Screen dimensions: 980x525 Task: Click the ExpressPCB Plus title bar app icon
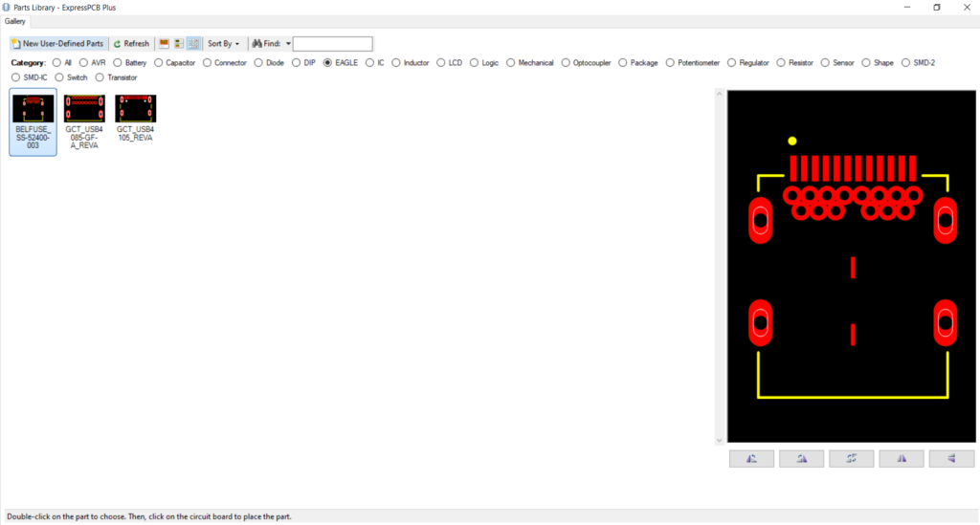(x=7, y=8)
